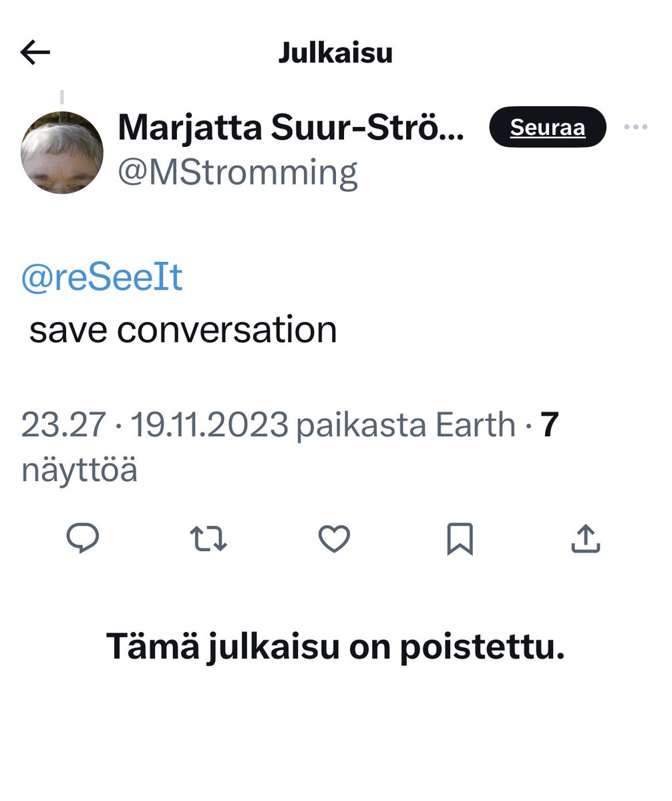Image resolution: width=672 pixels, height=801 pixels.
Task: Open Marjatta's profile picture
Action: tap(62, 153)
